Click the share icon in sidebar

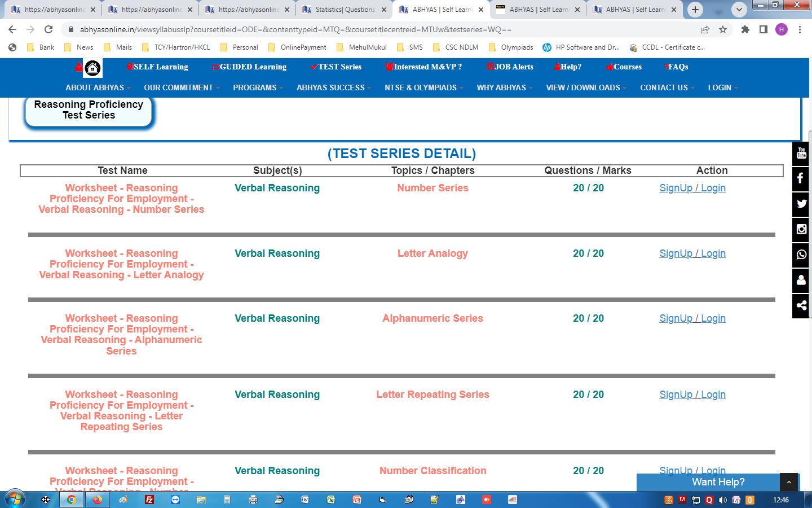801,305
